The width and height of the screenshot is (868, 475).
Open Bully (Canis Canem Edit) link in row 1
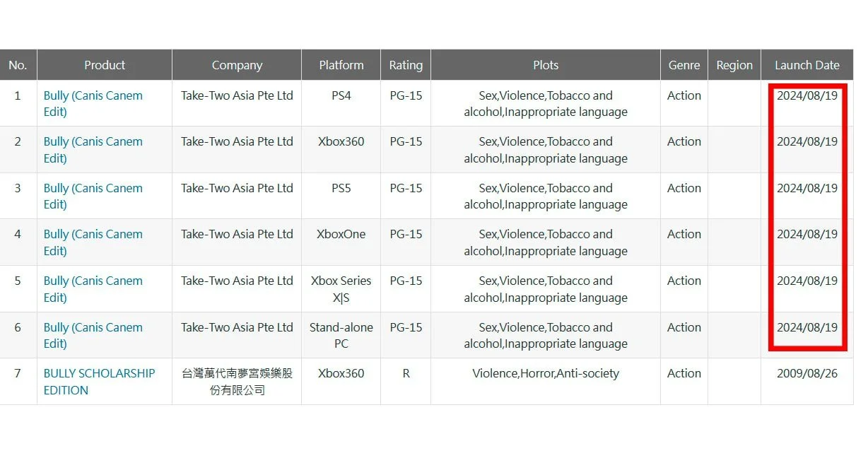pyautogui.click(x=93, y=103)
